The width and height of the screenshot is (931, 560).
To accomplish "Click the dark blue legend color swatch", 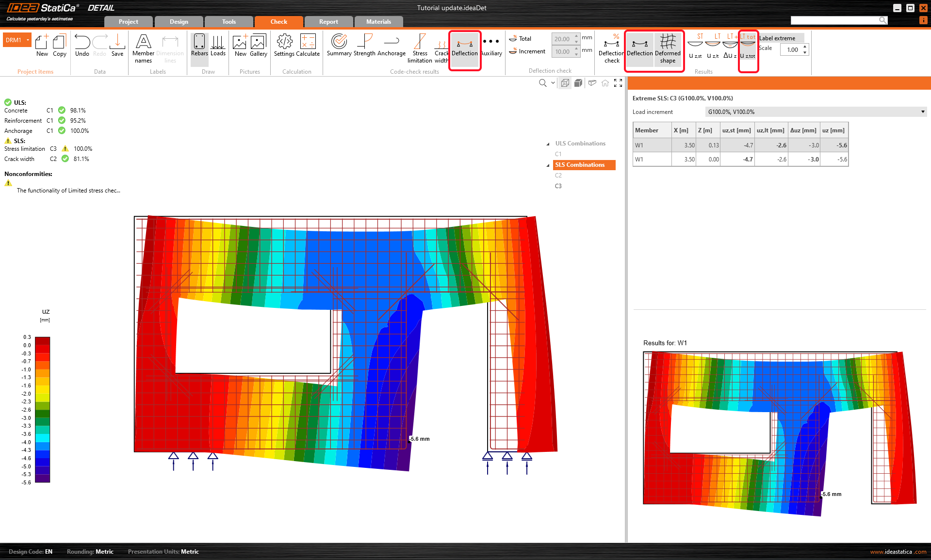I will pos(42,463).
